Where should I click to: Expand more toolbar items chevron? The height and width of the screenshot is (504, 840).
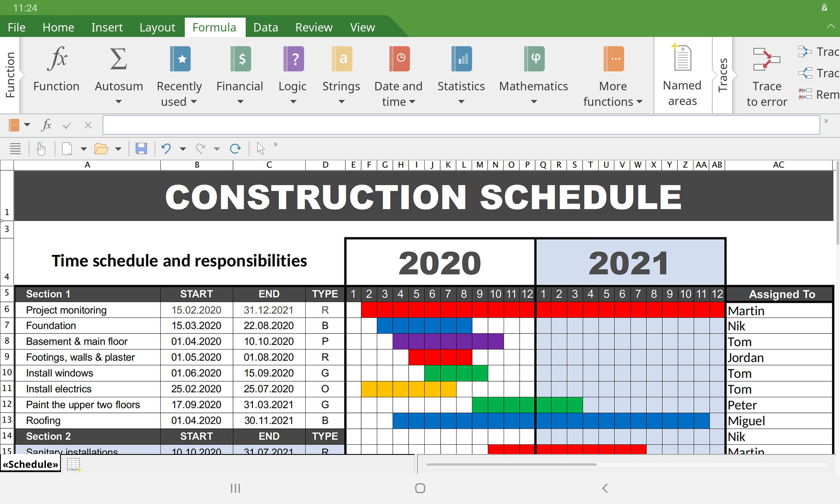(x=276, y=144)
